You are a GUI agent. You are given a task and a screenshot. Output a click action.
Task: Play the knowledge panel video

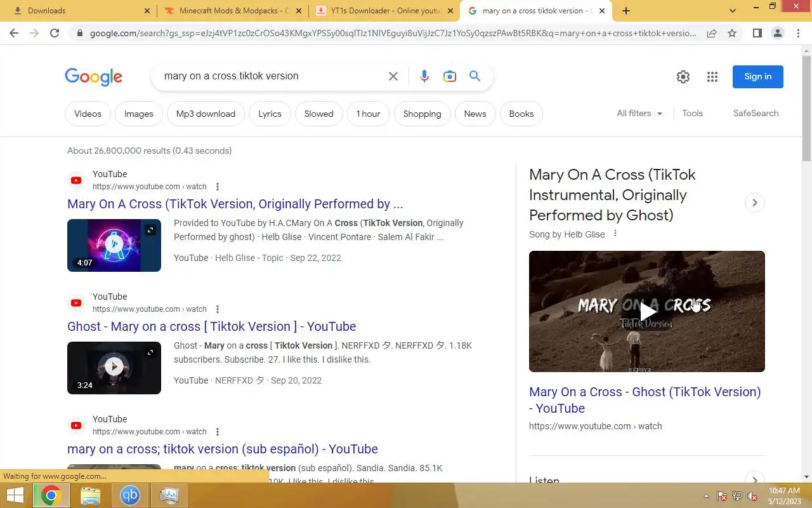point(647,311)
